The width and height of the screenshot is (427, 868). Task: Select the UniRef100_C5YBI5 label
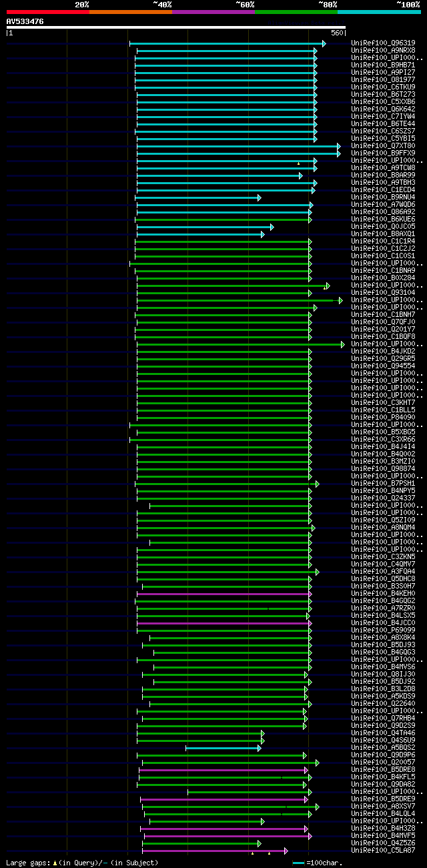click(x=383, y=139)
